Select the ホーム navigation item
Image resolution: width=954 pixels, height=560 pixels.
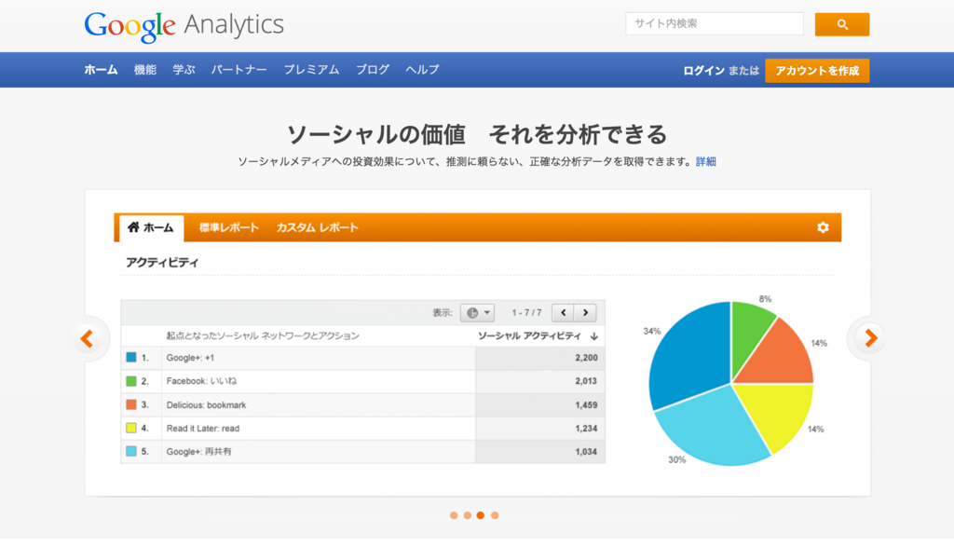[x=101, y=70]
